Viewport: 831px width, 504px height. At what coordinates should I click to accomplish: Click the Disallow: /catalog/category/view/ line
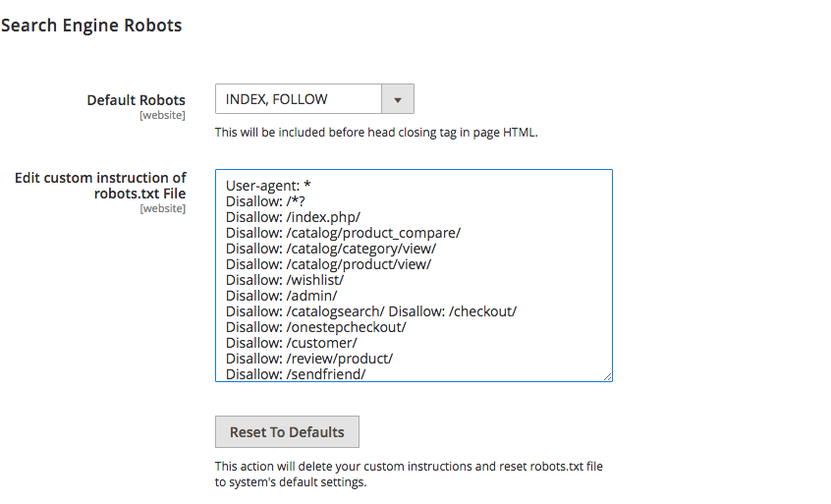click(331, 249)
